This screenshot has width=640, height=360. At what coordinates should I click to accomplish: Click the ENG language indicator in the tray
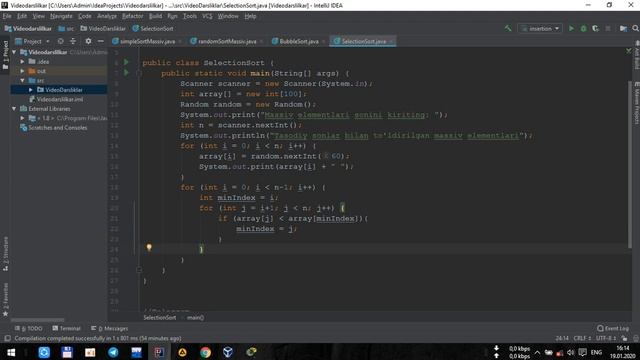click(596, 352)
